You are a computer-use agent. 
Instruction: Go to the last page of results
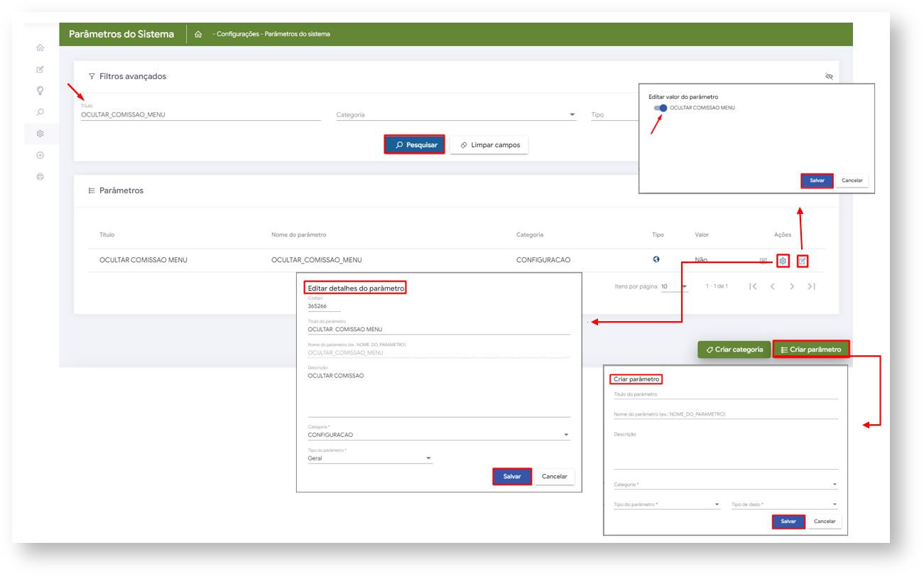tap(811, 286)
